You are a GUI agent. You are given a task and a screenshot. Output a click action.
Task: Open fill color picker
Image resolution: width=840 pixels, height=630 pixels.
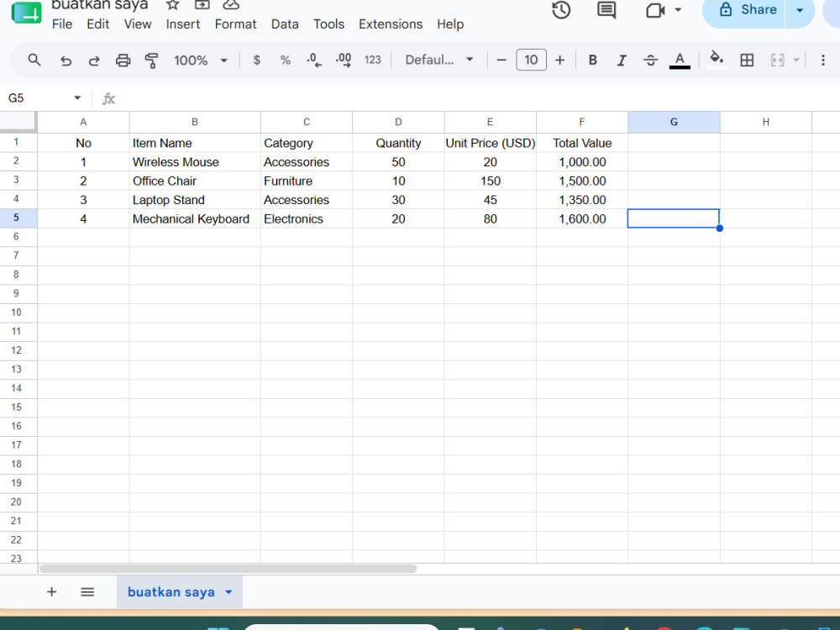[x=717, y=59]
